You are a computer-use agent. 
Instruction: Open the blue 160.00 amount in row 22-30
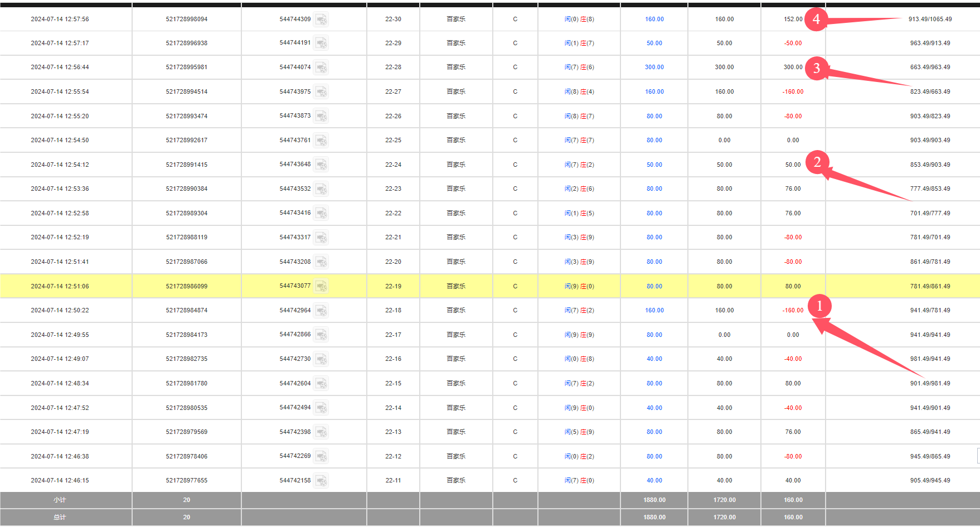[x=654, y=19]
